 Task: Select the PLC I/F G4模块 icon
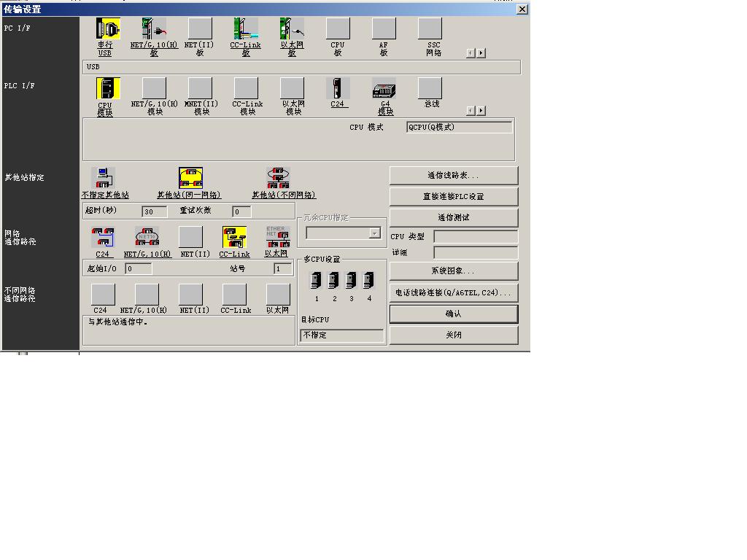tap(384, 89)
